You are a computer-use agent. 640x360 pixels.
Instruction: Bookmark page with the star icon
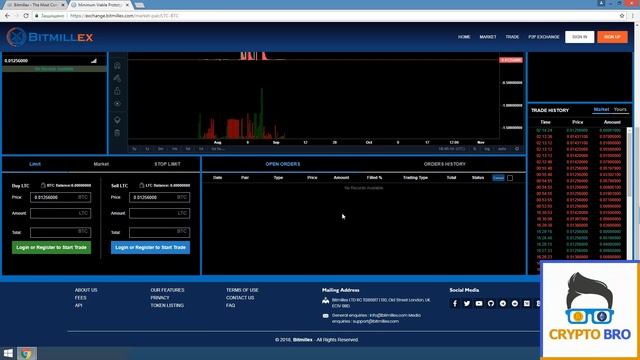tap(622, 16)
